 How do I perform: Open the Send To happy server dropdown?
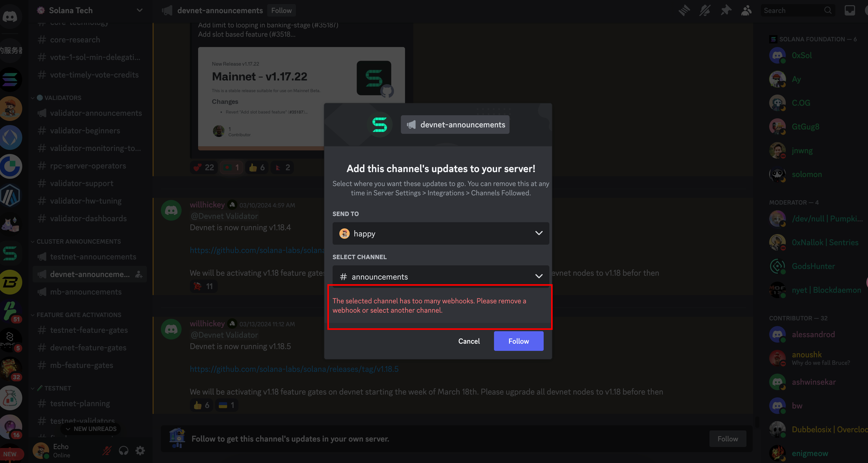(x=441, y=233)
